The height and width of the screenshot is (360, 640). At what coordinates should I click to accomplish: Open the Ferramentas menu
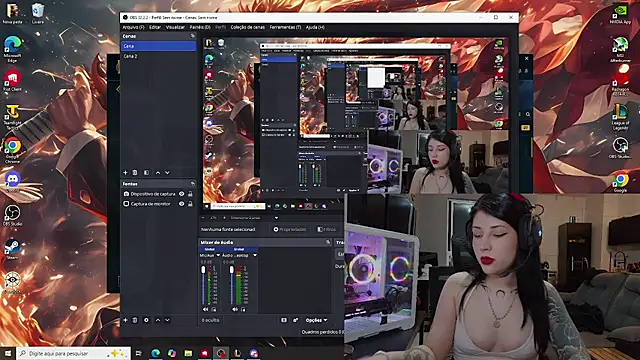coord(285,27)
